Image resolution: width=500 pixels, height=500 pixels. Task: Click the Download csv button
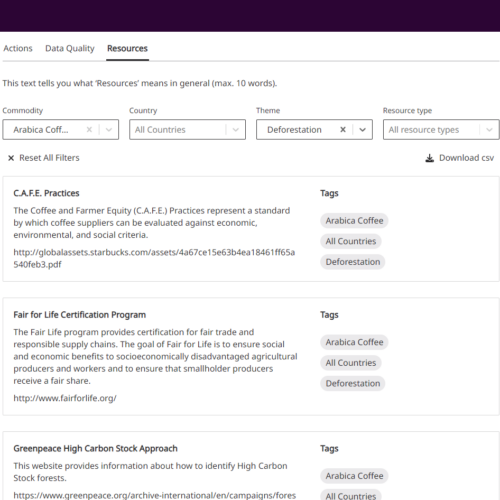click(460, 158)
